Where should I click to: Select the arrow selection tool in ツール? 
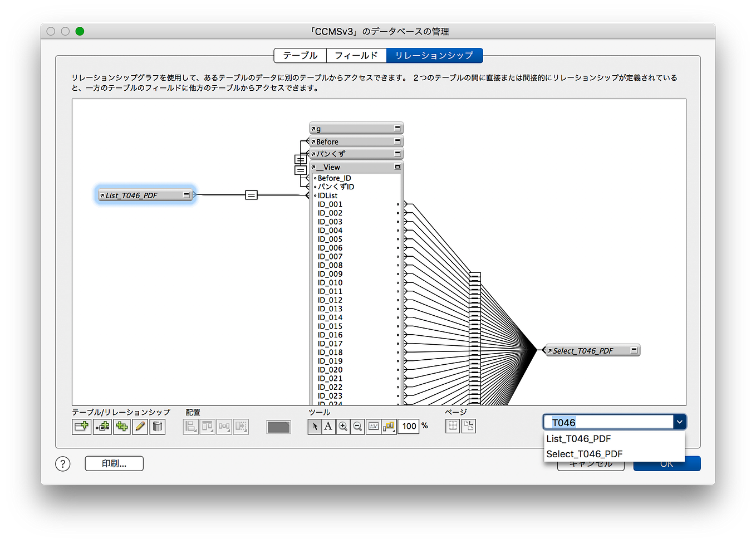point(315,426)
